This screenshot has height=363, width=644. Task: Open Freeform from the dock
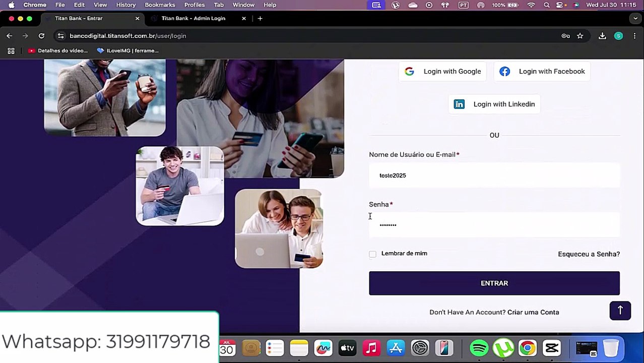point(323,348)
